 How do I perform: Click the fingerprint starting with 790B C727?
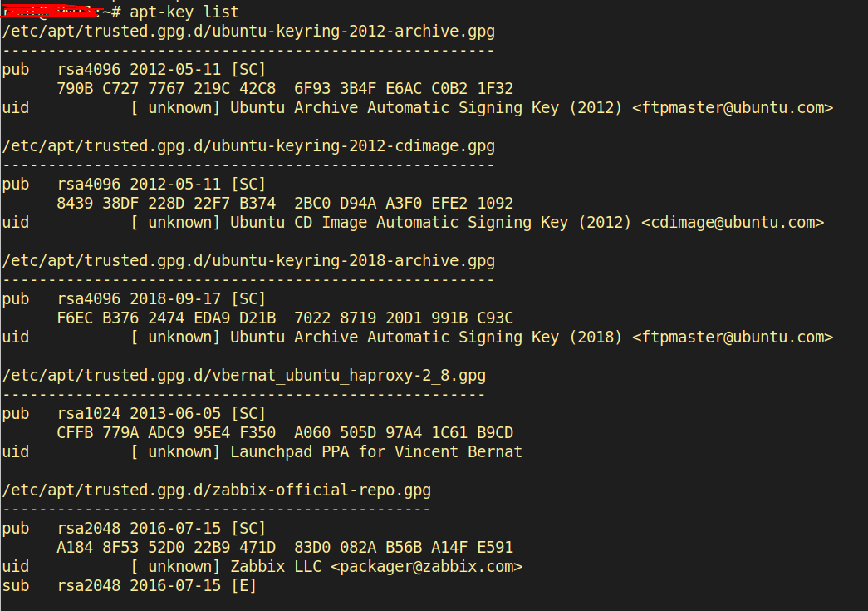pyautogui.click(x=285, y=88)
